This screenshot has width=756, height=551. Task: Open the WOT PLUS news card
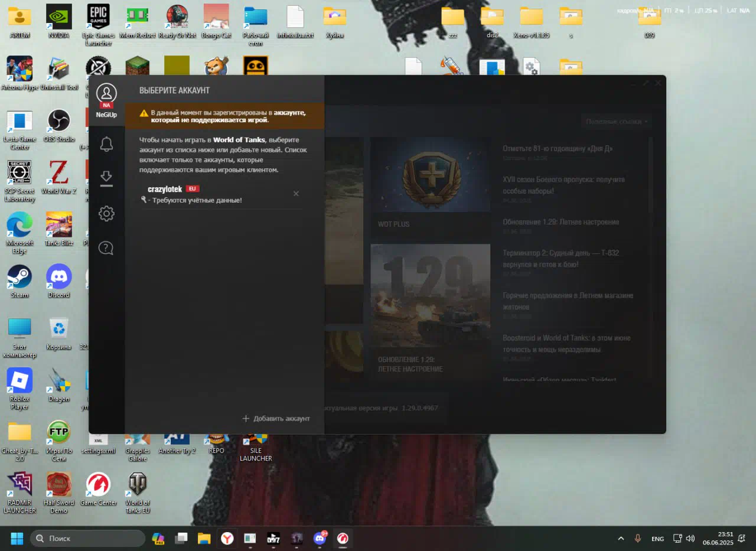click(430, 186)
